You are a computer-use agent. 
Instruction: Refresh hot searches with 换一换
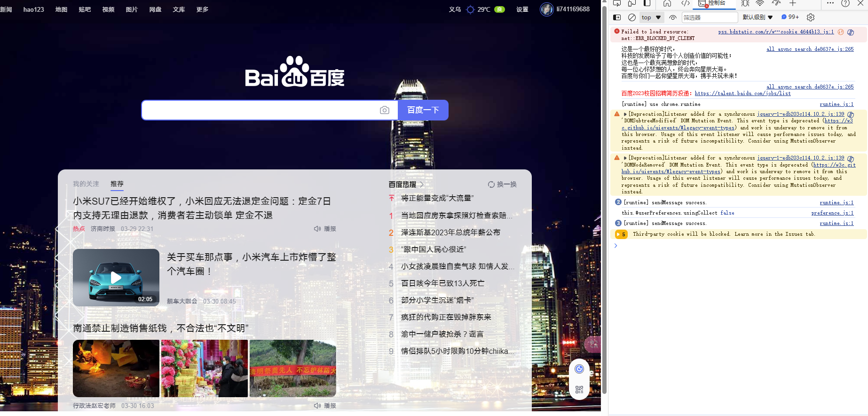[x=502, y=184]
